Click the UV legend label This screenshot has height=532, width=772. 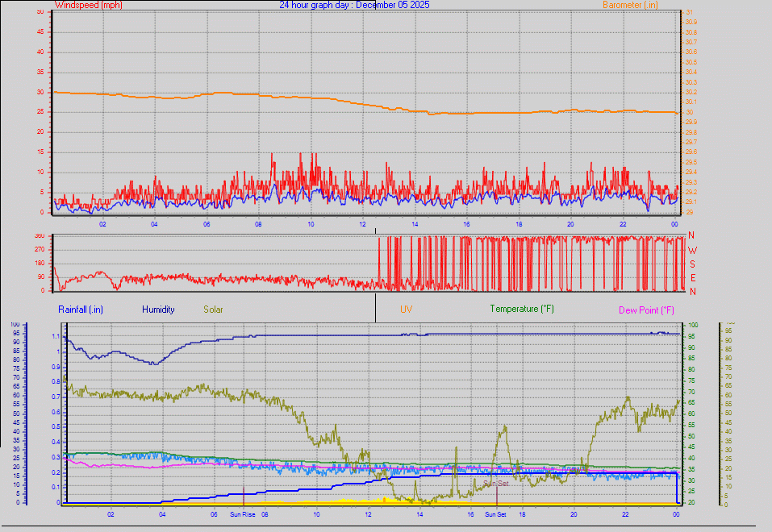(407, 309)
